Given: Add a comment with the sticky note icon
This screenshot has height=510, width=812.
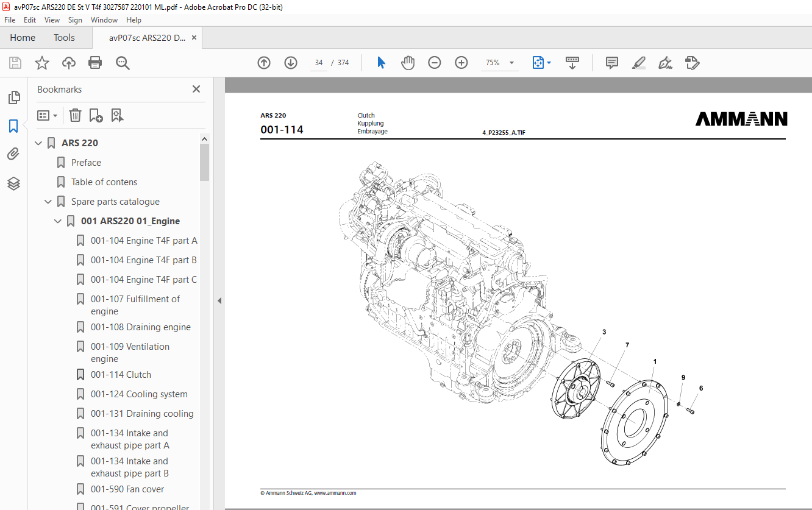Looking at the screenshot, I should point(612,63).
